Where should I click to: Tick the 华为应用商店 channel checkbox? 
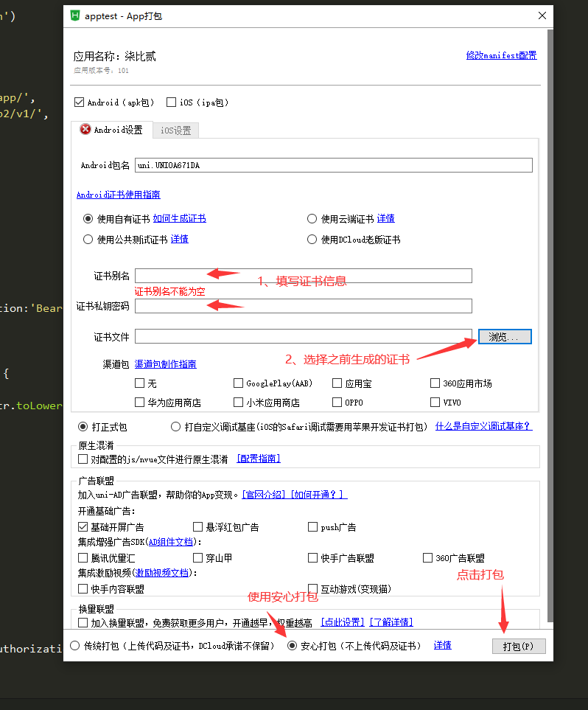coord(140,403)
